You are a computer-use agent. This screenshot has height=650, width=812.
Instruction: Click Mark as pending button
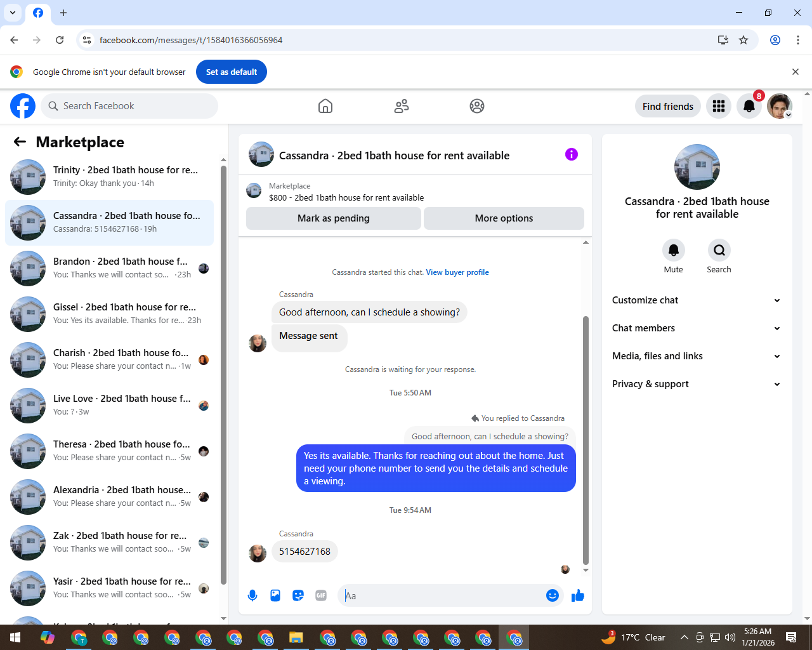(334, 218)
